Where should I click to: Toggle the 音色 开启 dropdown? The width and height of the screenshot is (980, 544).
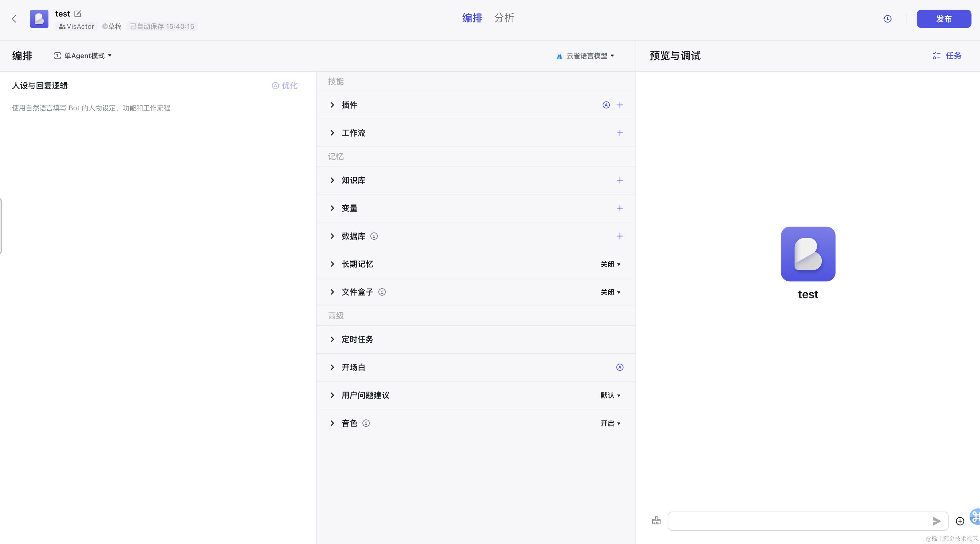[x=610, y=423]
